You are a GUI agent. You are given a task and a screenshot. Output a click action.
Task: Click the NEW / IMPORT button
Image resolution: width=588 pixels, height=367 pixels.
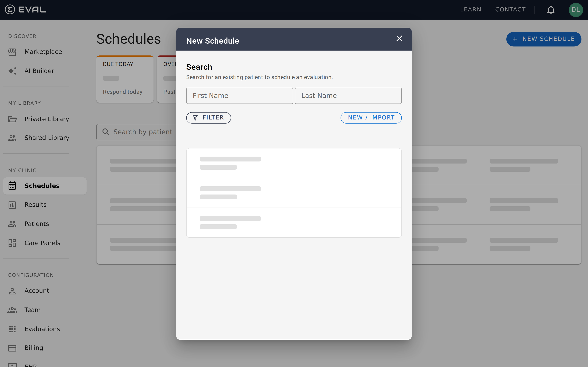tap(371, 117)
